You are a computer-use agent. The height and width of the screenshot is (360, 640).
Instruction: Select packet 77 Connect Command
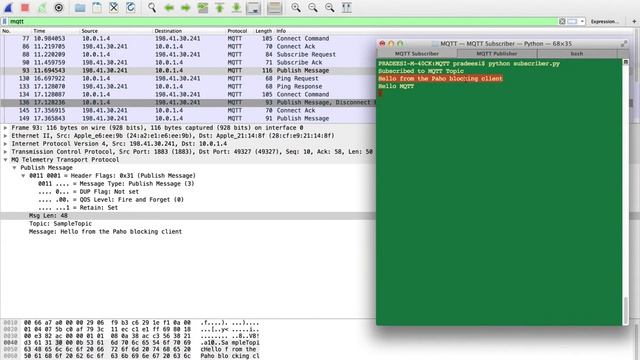click(x=188, y=38)
